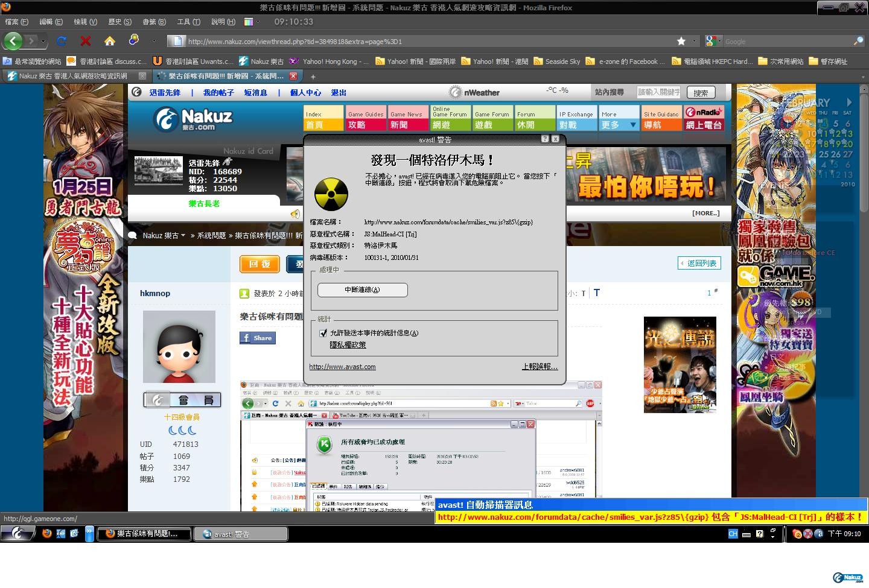Open the 檔案 (F) menu
The height and width of the screenshot is (588, 869).
(16, 22)
